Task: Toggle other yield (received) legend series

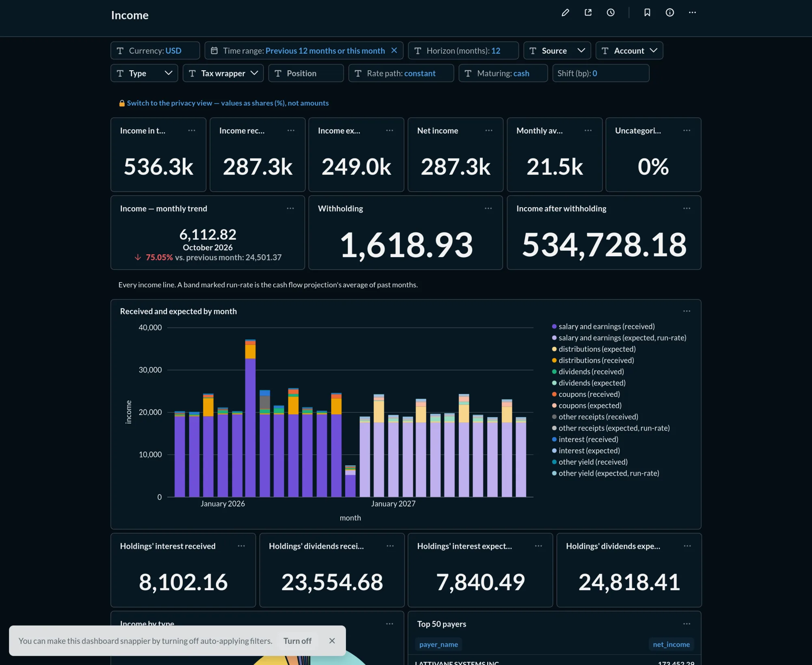Action: [x=590, y=462]
